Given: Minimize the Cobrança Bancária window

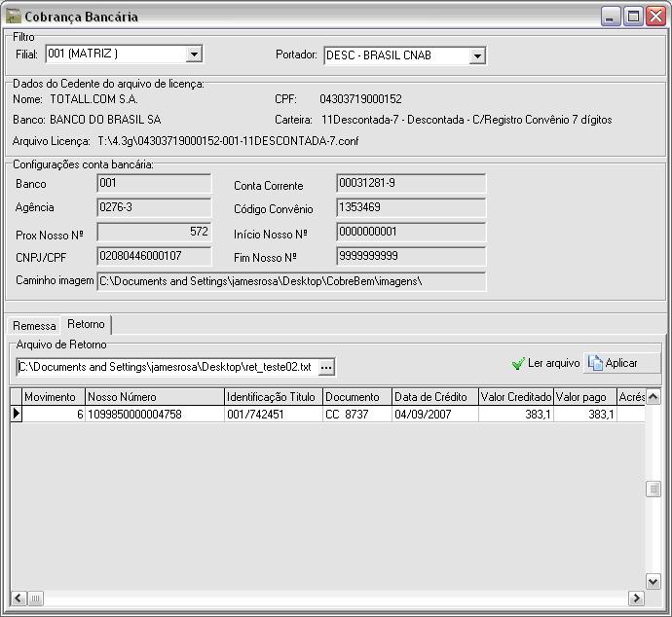Looking at the screenshot, I should click(x=611, y=17).
